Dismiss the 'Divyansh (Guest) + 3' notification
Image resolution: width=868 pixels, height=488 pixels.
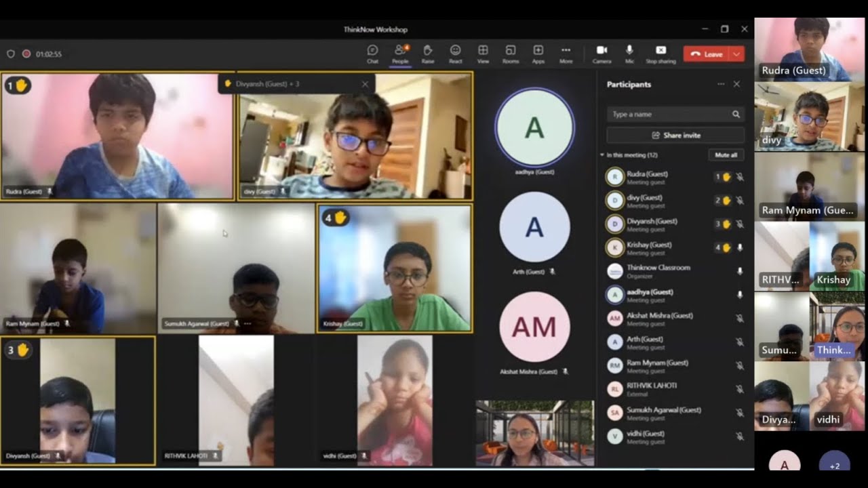(x=365, y=84)
